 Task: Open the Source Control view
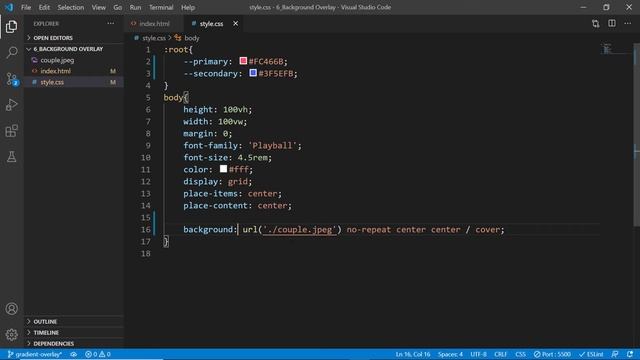coord(11,79)
